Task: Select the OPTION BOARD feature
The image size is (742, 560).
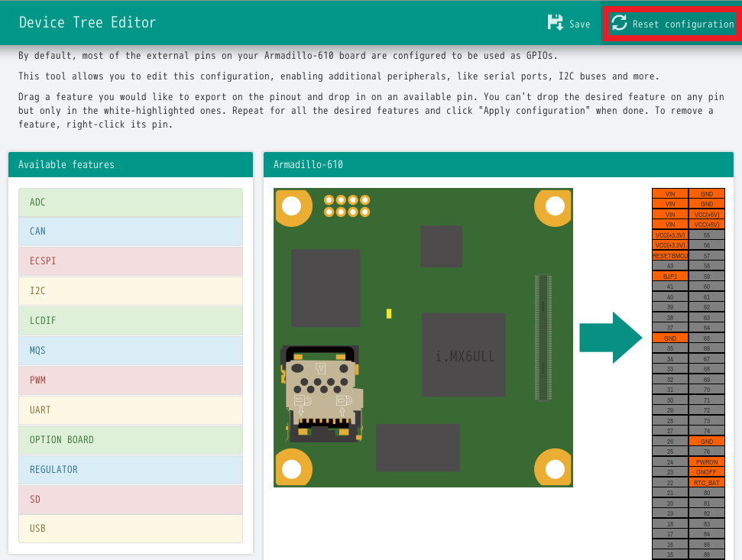Action: (131, 440)
